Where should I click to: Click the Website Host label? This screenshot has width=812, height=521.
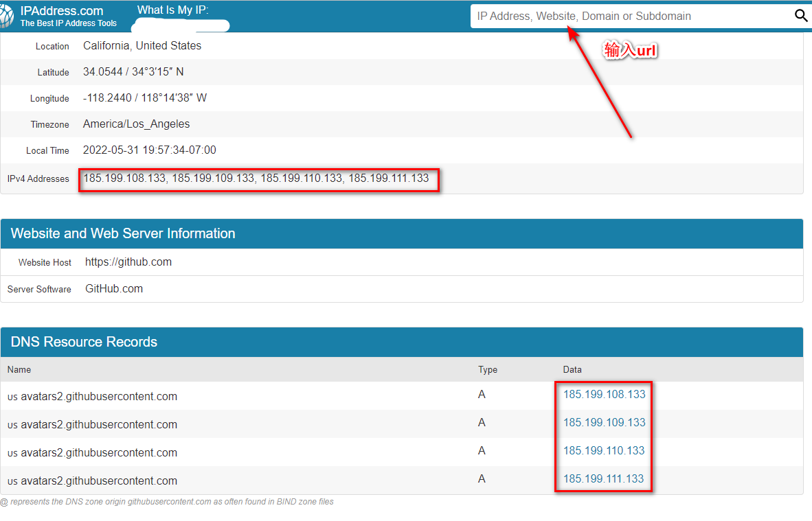(x=45, y=262)
